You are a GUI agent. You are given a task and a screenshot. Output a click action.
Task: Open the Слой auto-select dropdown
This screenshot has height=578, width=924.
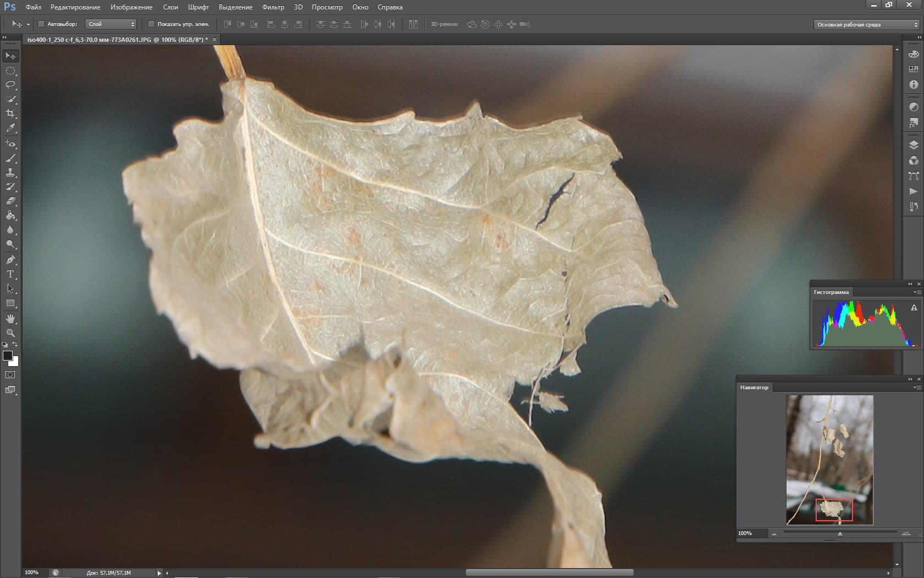[112, 24]
